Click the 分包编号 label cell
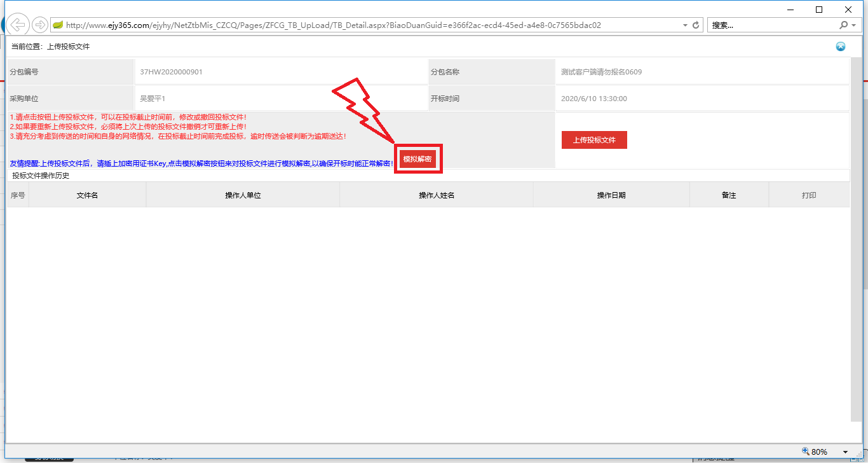 tap(71, 72)
